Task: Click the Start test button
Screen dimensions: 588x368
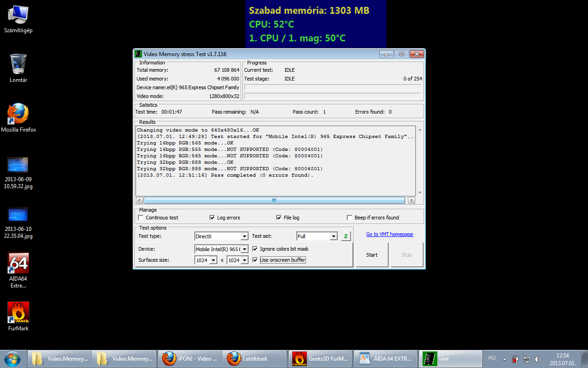Action: [x=372, y=255]
